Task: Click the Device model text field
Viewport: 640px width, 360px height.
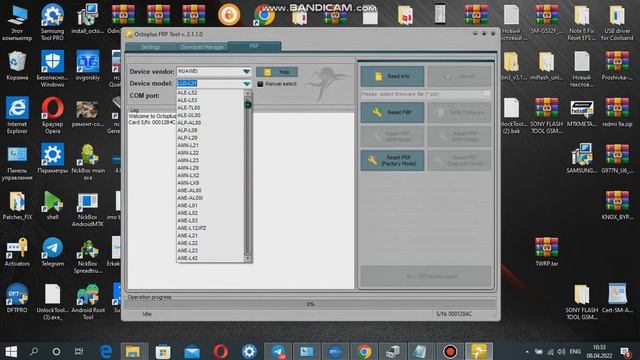Action: click(x=209, y=84)
